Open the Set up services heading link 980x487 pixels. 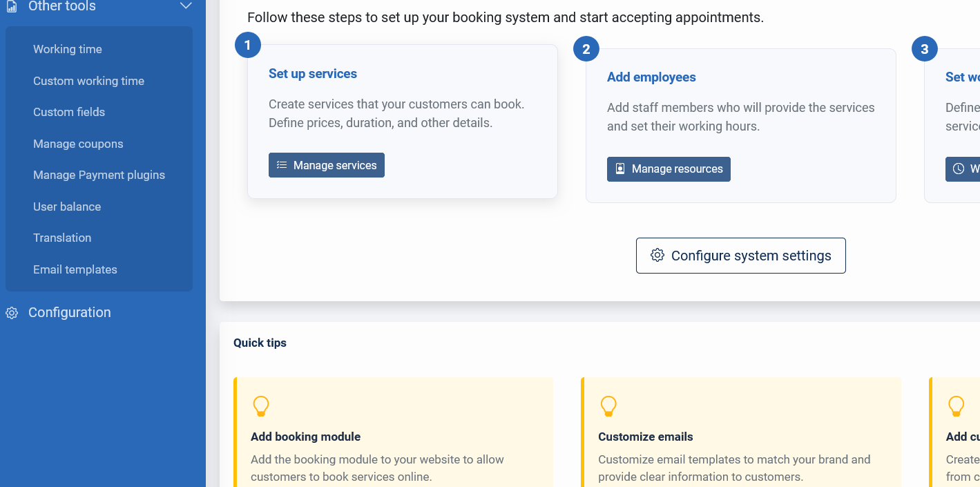[x=313, y=74]
